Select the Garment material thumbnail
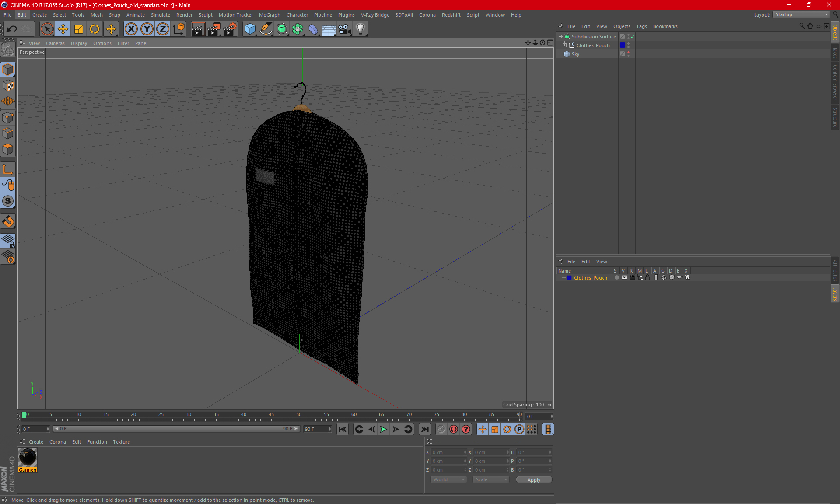 point(28,458)
